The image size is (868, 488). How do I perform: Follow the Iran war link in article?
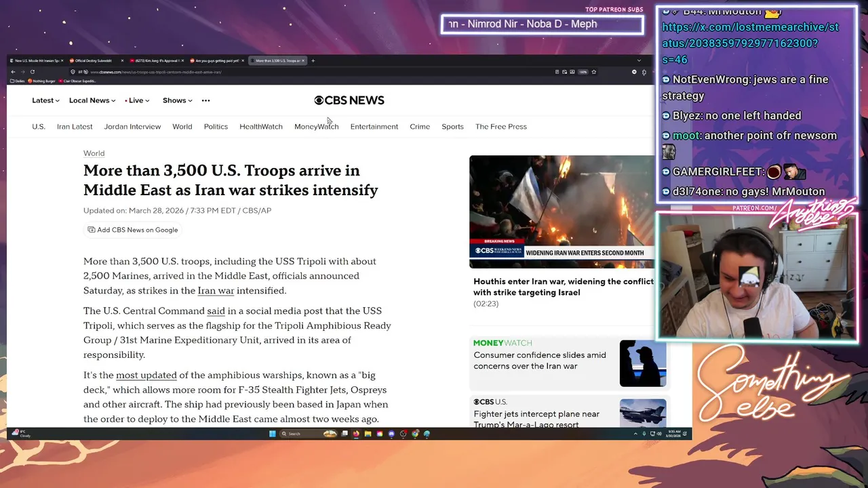click(x=216, y=291)
